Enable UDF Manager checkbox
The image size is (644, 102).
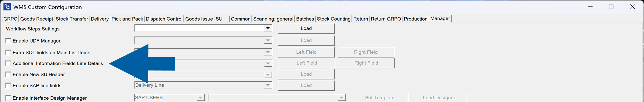[8, 41]
